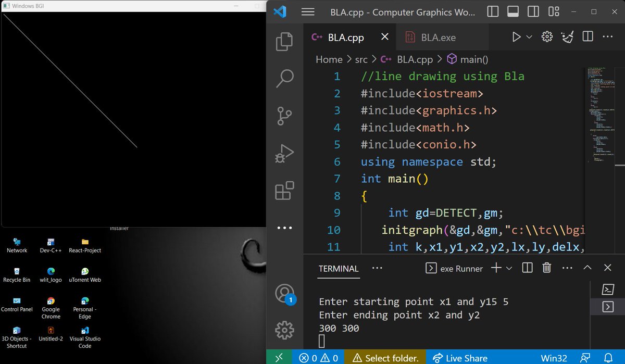This screenshot has width=625, height=364.
Task: Select wlit_logo desktop file
Action: [x=51, y=275]
